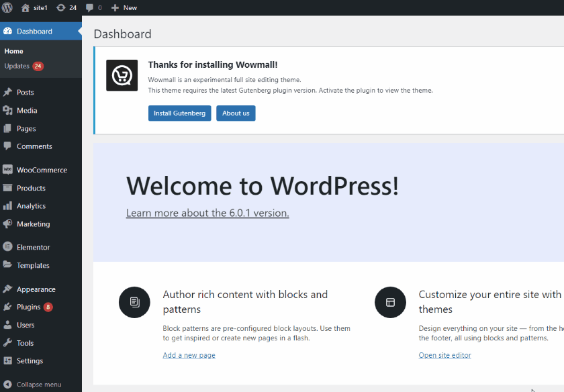The image size is (564, 392).
Task: Click the WooCommerce woo icon
Action: pos(7,170)
